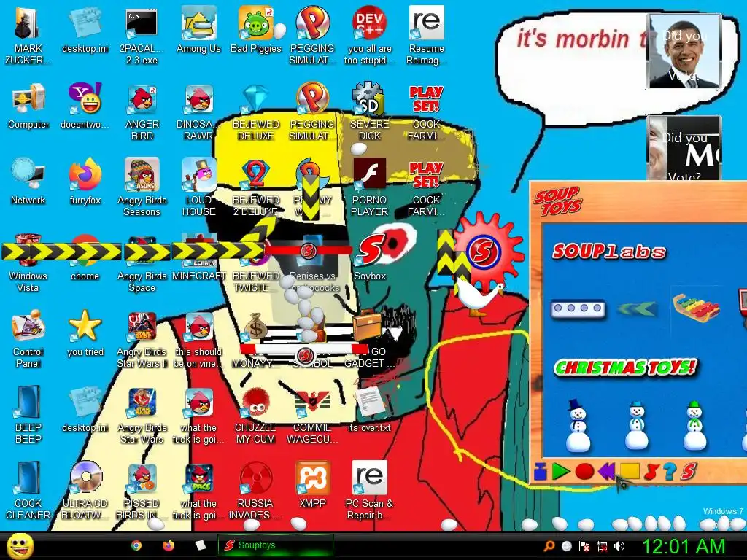Click the flag tray icon with red X

coord(584,546)
